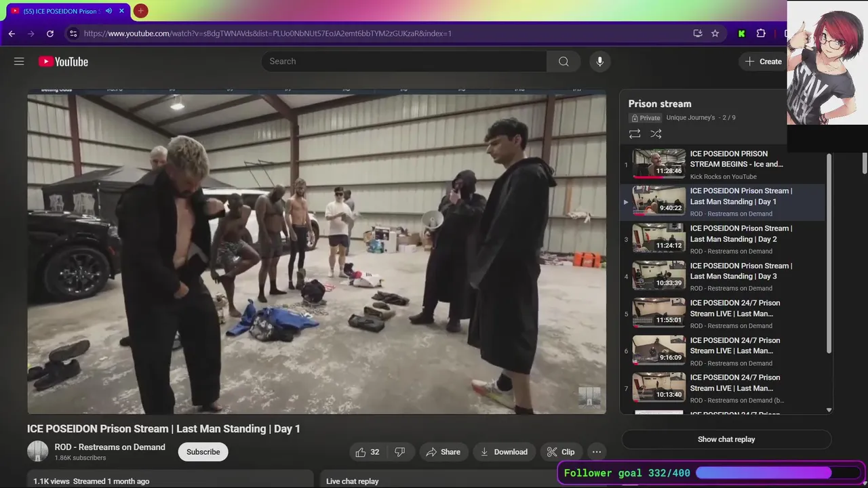
Task: Reload the page with refresh icon
Action: coord(50,33)
